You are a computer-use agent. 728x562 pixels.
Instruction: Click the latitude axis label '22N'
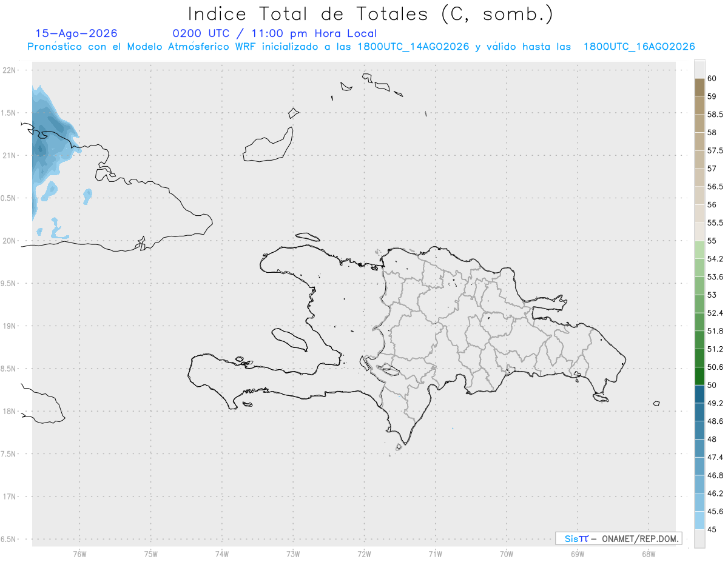pos(10,70)
